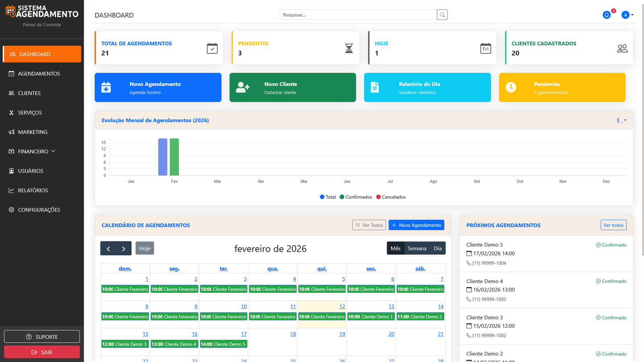Open the chart options three-dot dropdown
The height and width of the screenshot is (362, 644).
pos(619,120)
